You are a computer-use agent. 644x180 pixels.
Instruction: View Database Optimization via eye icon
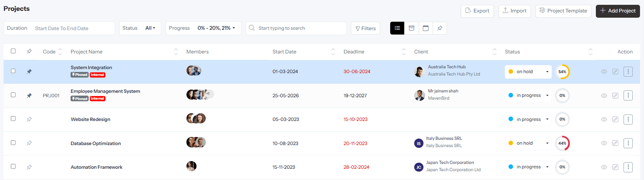[604, 143]
